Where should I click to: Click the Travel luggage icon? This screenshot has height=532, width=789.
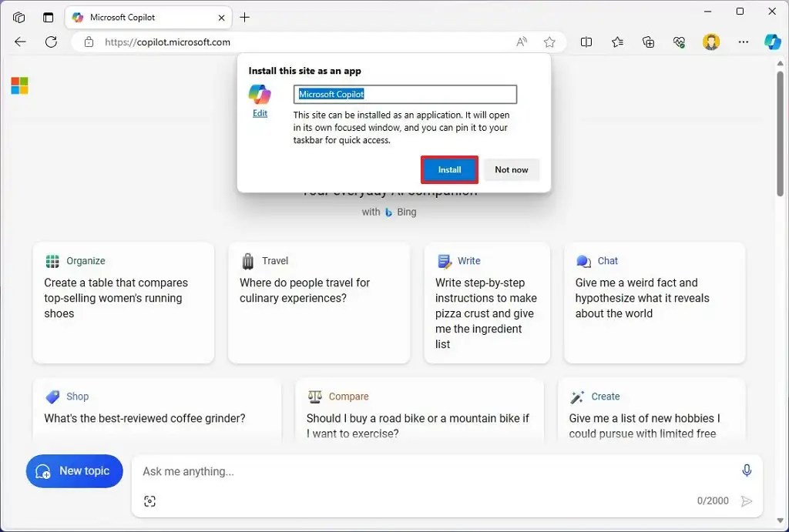coord(248,261)
